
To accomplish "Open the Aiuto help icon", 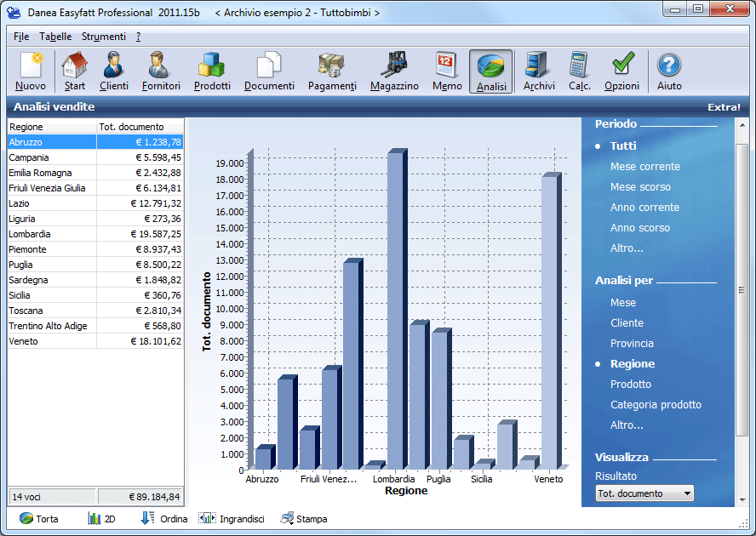I will click(669, 71).
